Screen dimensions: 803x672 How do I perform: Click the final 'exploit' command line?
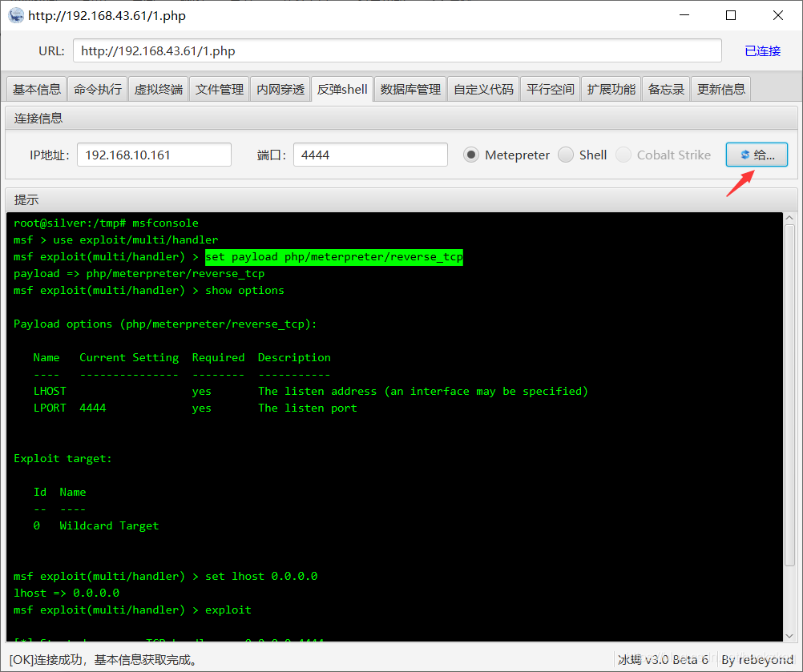click(132, 610)
